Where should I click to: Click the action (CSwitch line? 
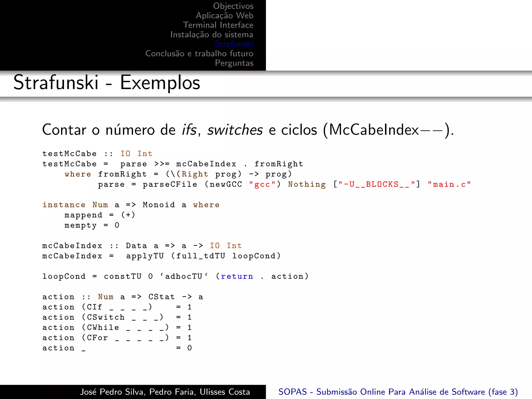(117, 317)
